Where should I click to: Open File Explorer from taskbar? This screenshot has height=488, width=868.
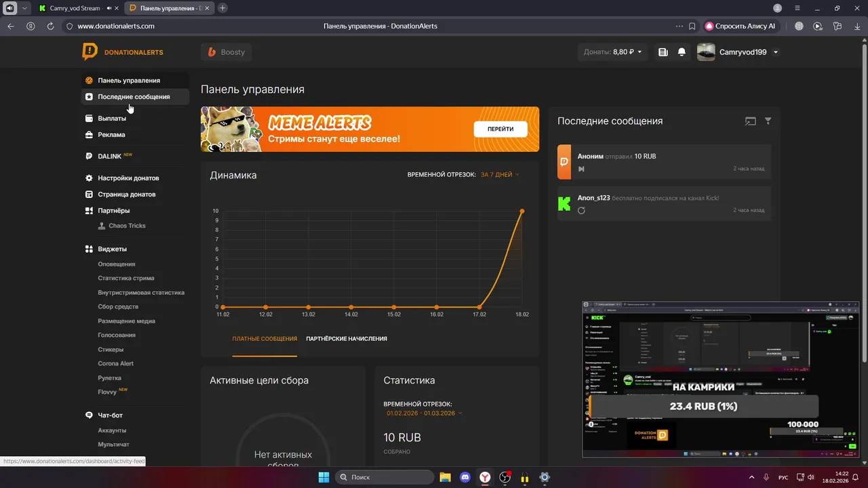445,477
